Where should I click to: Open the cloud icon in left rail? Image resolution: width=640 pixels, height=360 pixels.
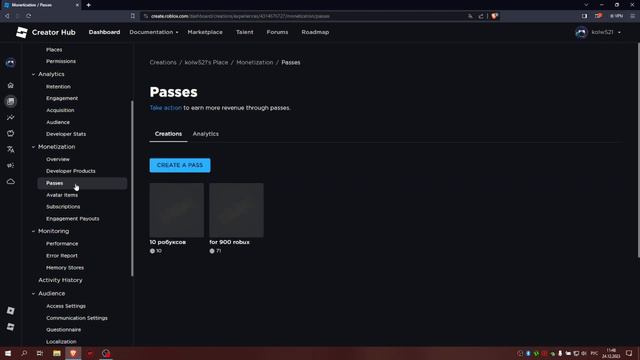tap(11, 181)
